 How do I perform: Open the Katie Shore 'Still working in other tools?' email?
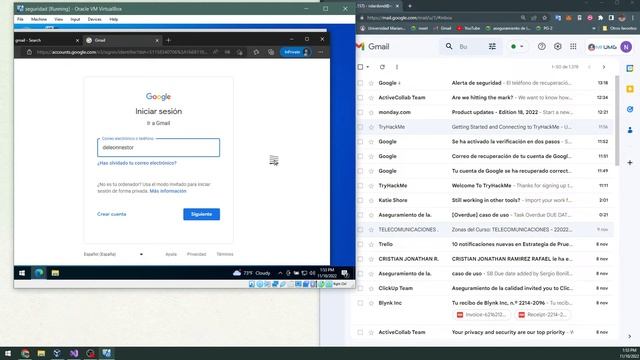484,200
